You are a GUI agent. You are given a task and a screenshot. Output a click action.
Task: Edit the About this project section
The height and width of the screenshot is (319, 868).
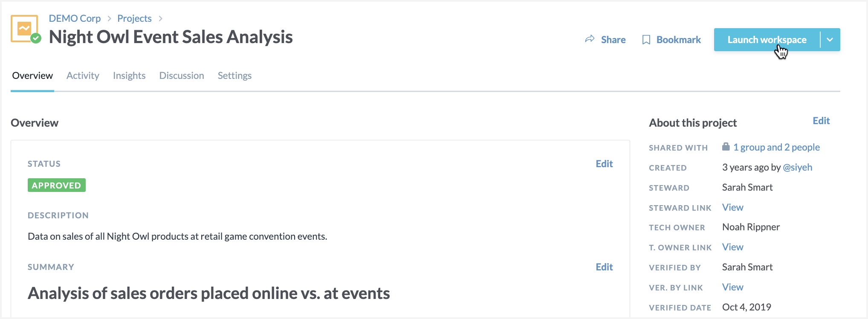click(x=821, y=121)
